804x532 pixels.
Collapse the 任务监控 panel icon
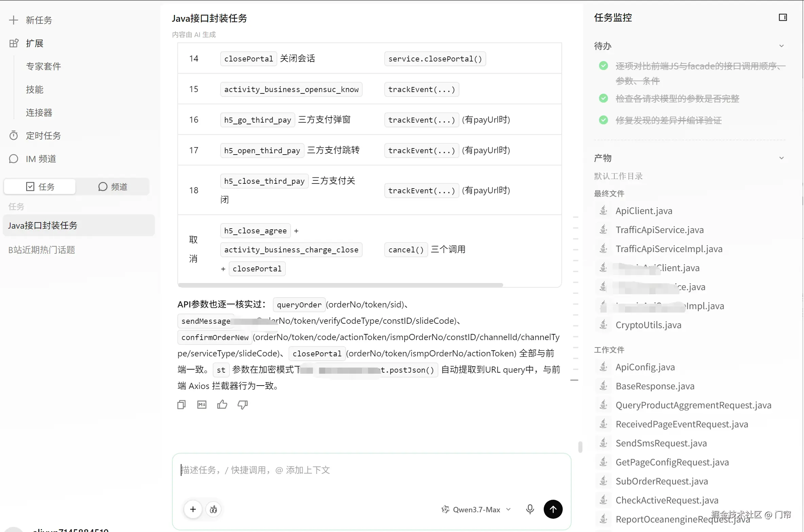tap(783, 17)
